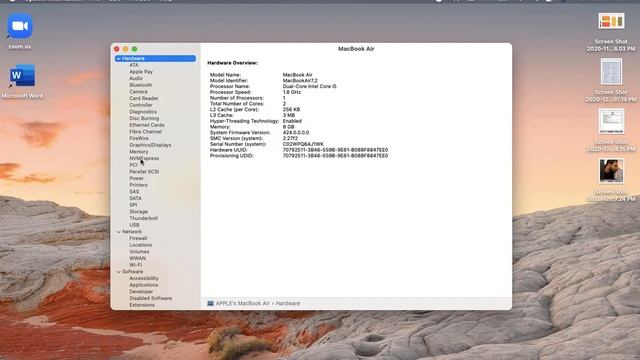This screenshot has width=640, height=360.
Task: Show Ethernet Cards information
Action: point(147,125)
